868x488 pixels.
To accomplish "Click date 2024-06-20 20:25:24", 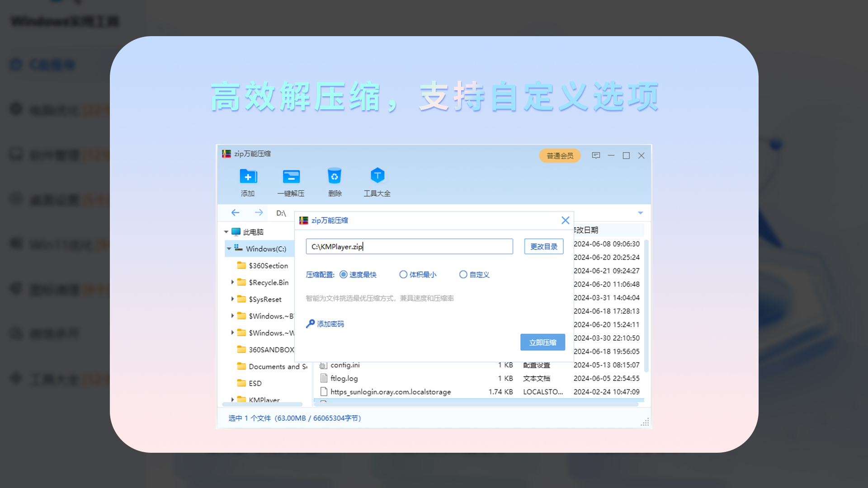I will [x=606, y=258].
